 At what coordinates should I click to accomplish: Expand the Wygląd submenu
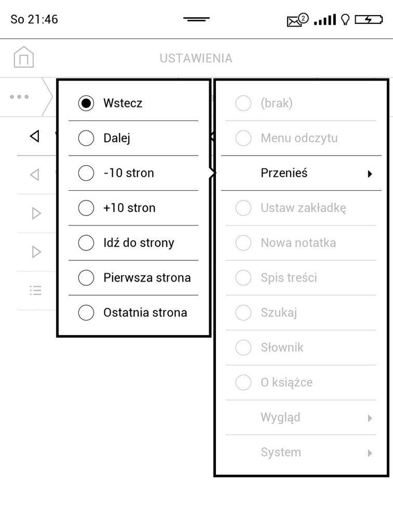coord(301,417)
